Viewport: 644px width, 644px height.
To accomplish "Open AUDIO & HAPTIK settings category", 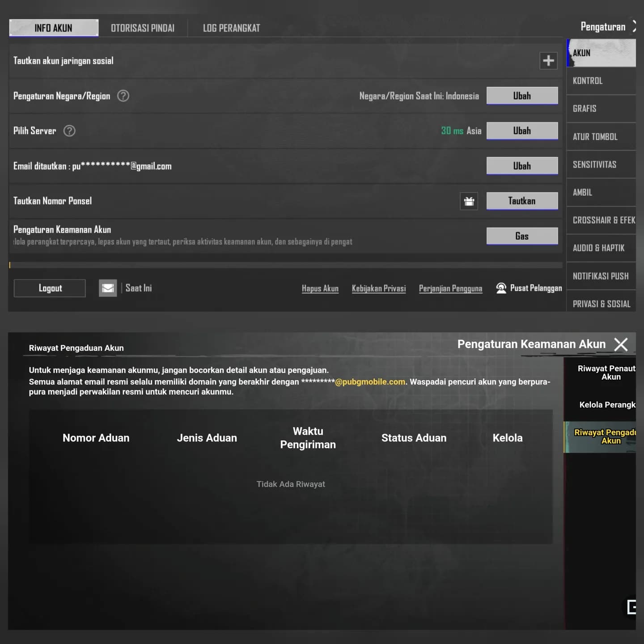I will pos(601,248).
